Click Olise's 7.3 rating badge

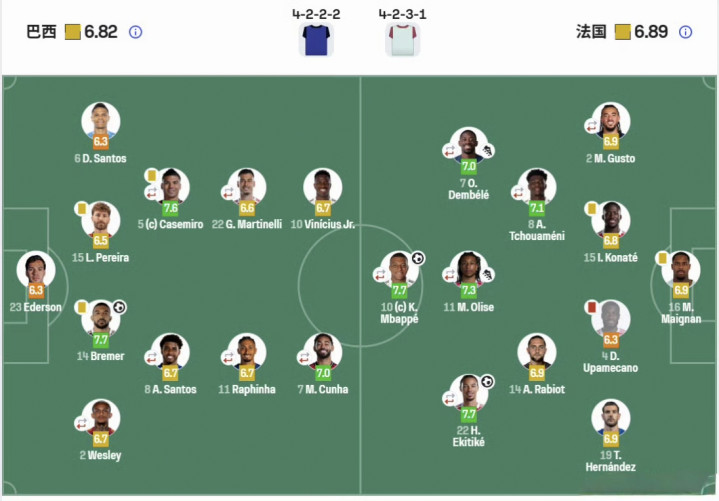point(469,290)
